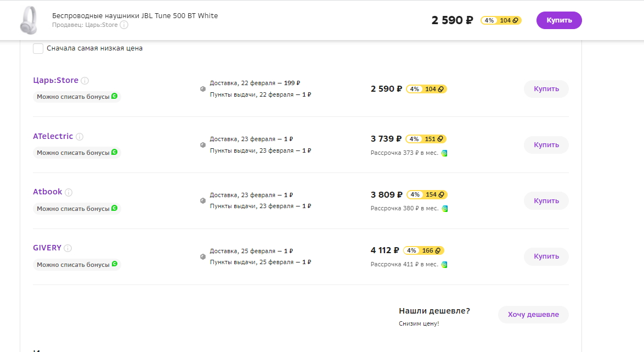The image size is (644, 352).
Task: Click green bonus icon in ATelectric row
Action: tap(115, 152)
